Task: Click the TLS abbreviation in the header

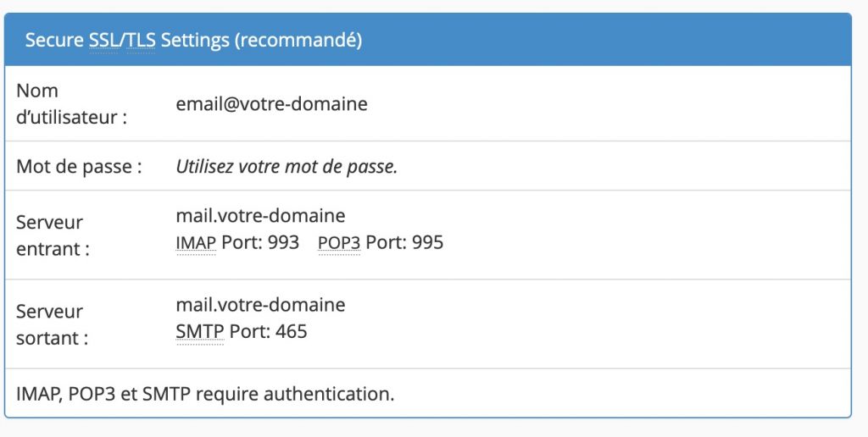Action: (141, 41)
